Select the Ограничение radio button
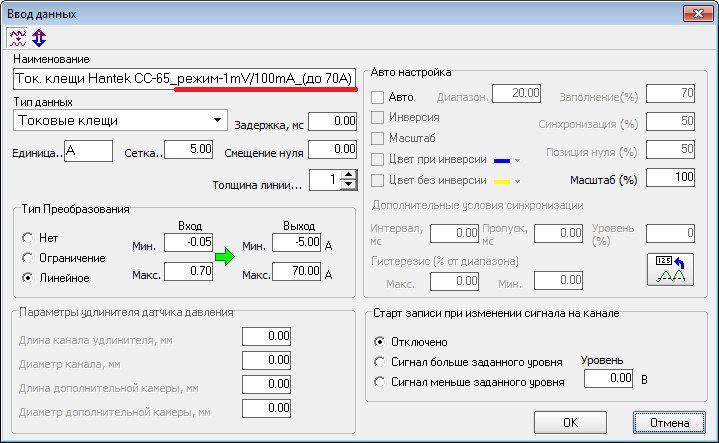 point(28,258)
